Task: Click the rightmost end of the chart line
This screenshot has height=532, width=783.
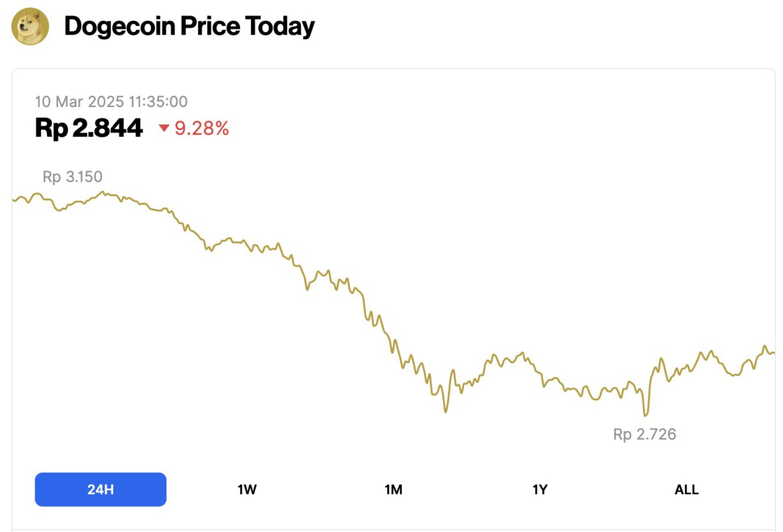Action: pyautogui.click(x=774, y=354)
